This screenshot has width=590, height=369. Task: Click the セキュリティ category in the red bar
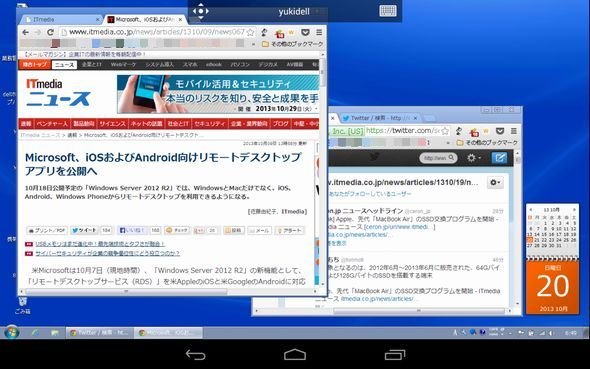pos(209,124)
